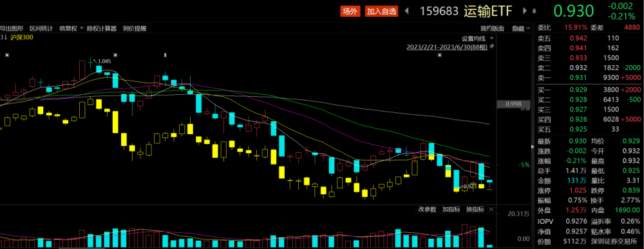Select the up-down marker near chart top center

click(x=165, y=54)
